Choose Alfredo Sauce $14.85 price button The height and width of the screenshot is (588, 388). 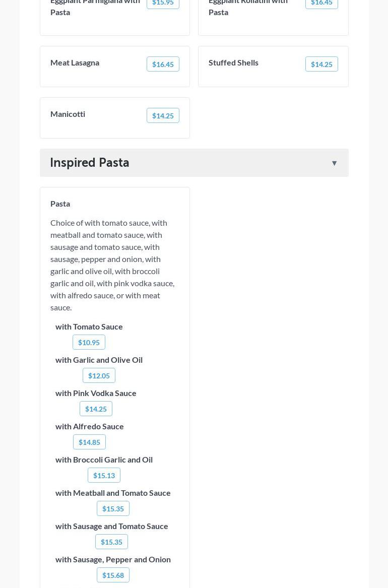[x=89, y=442]
